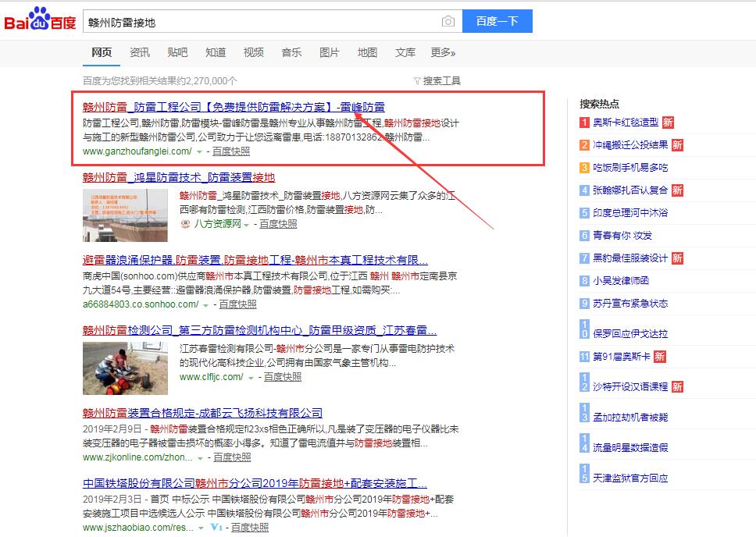The image size is (756, 537).
Task: Switch to the 资讯 tab
Action: point(140,52)
